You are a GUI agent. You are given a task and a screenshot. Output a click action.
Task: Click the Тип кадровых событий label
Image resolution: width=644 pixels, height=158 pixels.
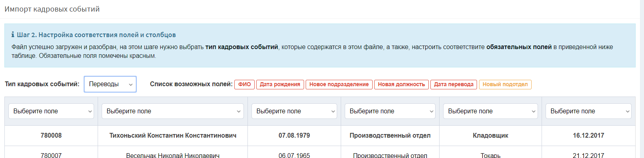42,84
